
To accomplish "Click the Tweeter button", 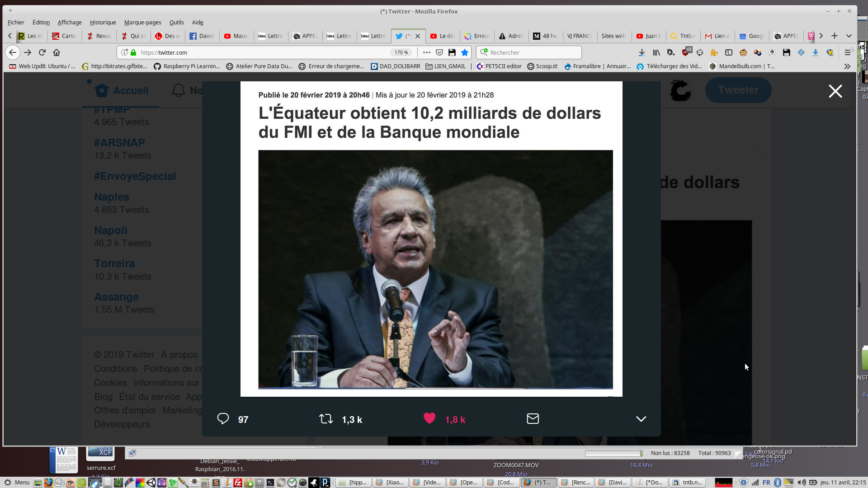I will pyautogui.click(x=738, y=90).
